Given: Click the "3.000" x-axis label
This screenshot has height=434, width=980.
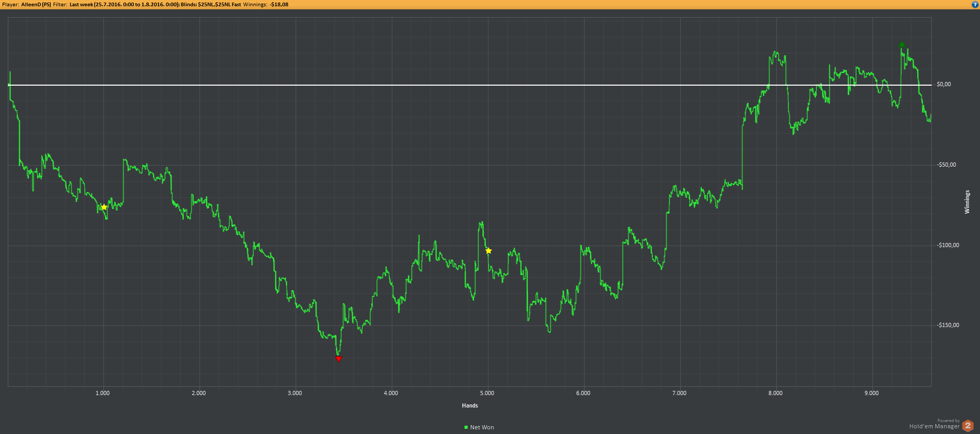Looking at the screenshot, I should (x=295, y=393).
